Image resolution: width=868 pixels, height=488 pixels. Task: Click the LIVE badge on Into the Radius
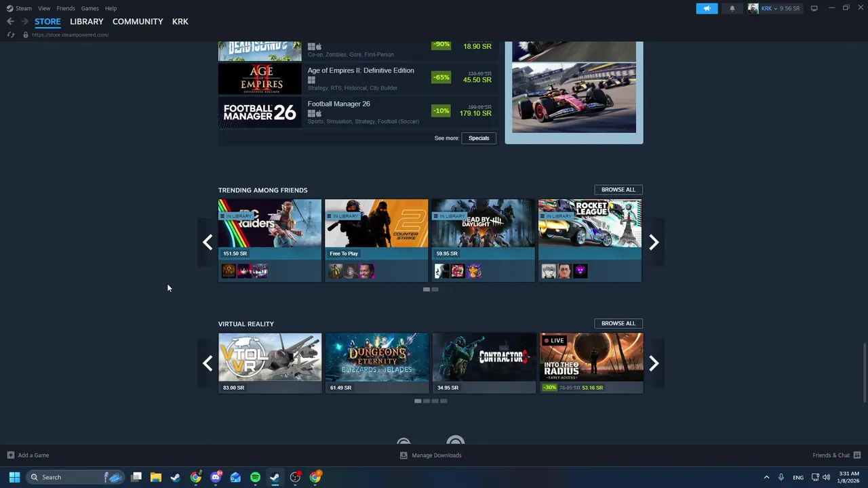coord(554,340)
